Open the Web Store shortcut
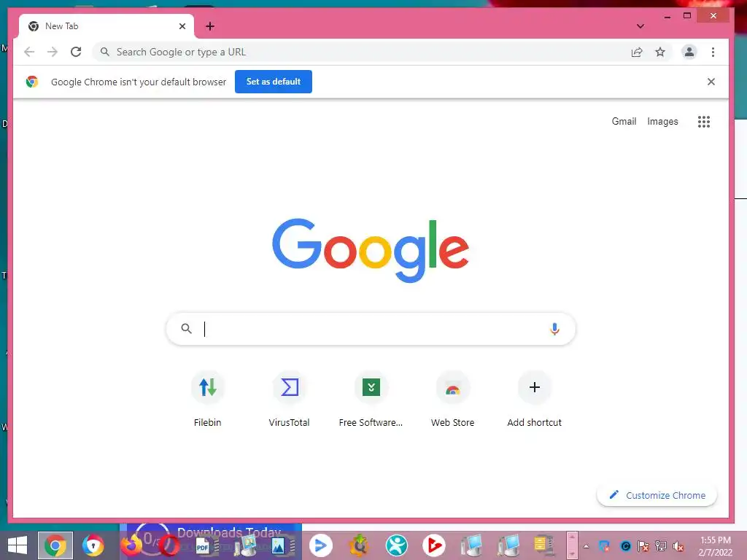 click(452, 399)
